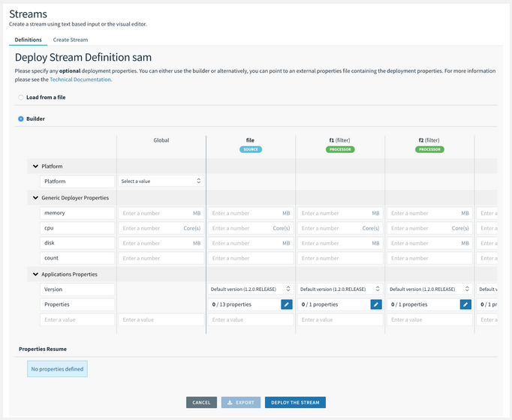Focus the Global memory input field
Screen dimensions: 512x420
click(161, 213)
